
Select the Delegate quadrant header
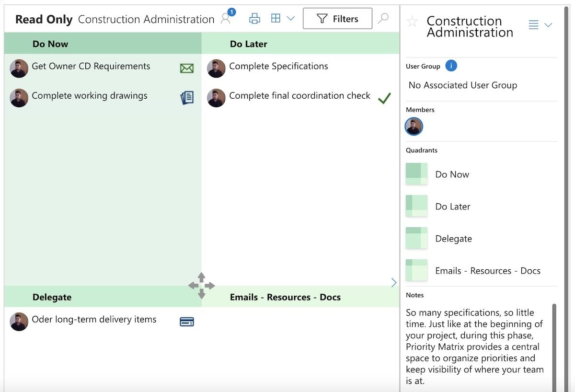click(52, 297)
